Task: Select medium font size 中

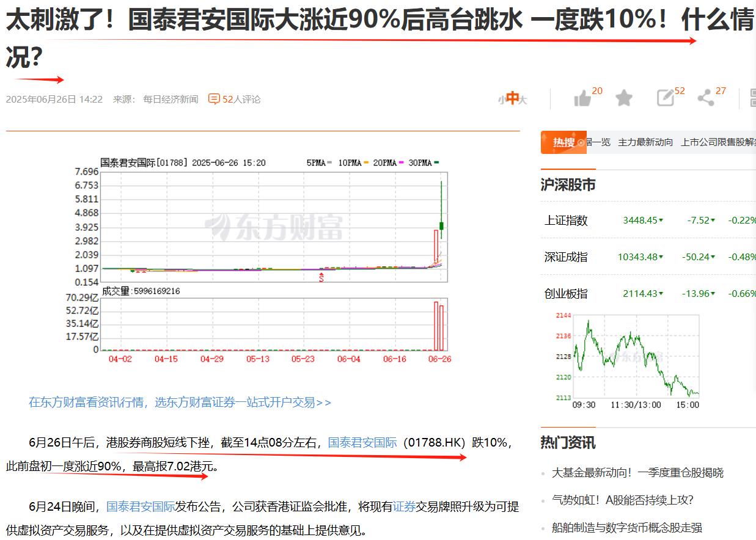Action: [512, 98]
